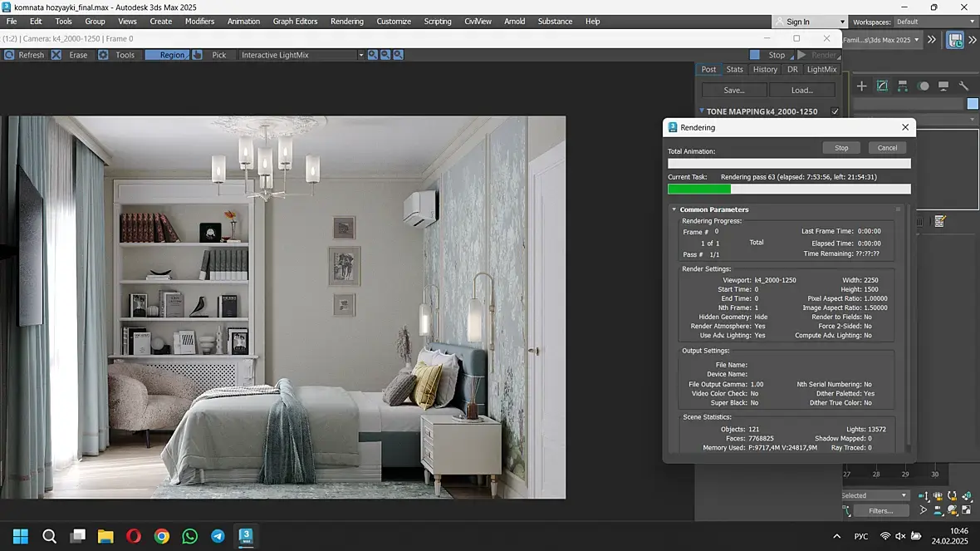Switch to the LightMix tab
Viewport: 980px width, 551px height.
point(821,70)
